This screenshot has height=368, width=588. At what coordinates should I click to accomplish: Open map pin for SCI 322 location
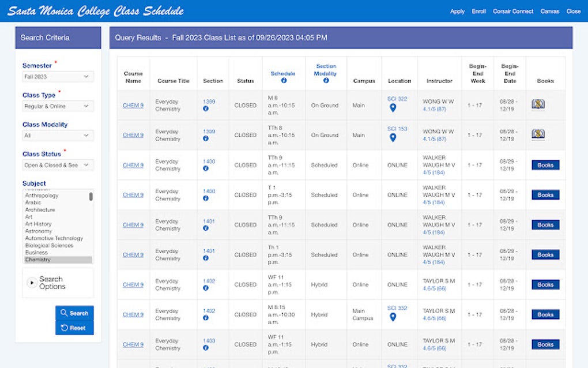click(x=393, y=108)
